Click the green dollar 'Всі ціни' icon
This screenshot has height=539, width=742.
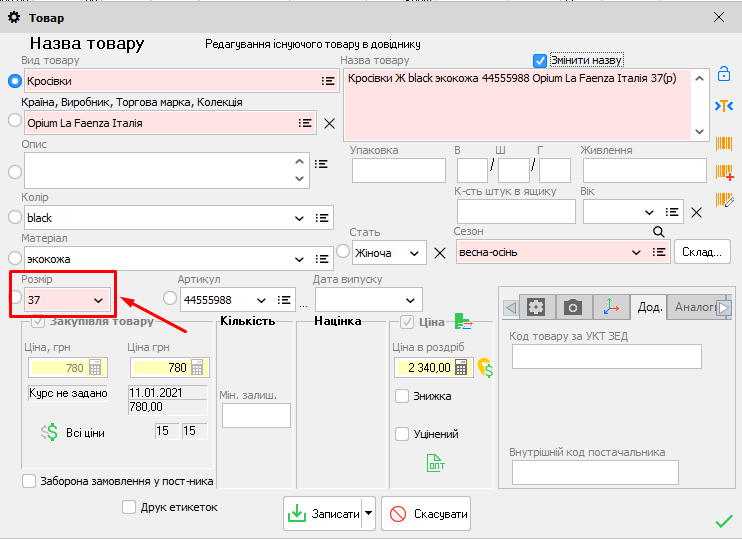coord(50,432)
